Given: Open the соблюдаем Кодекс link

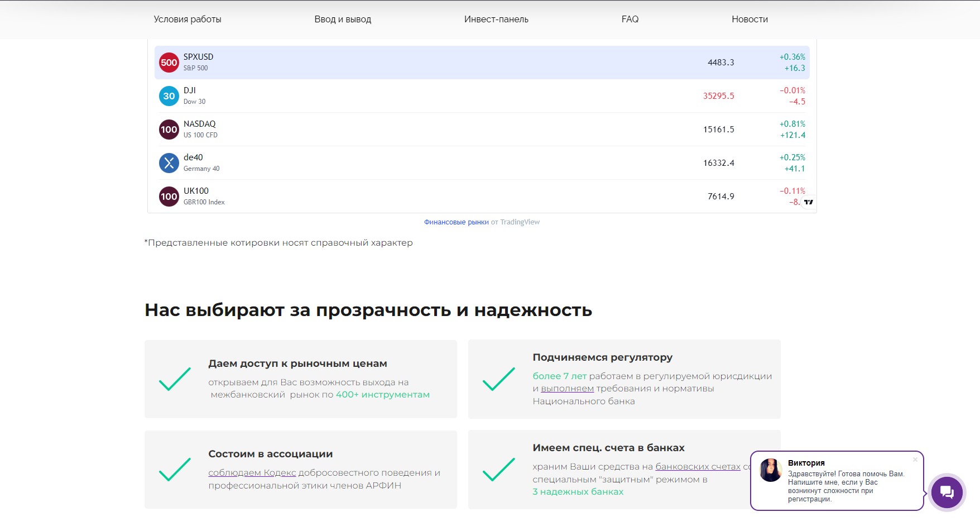Looking at the screenshot, I should point(252,473).
